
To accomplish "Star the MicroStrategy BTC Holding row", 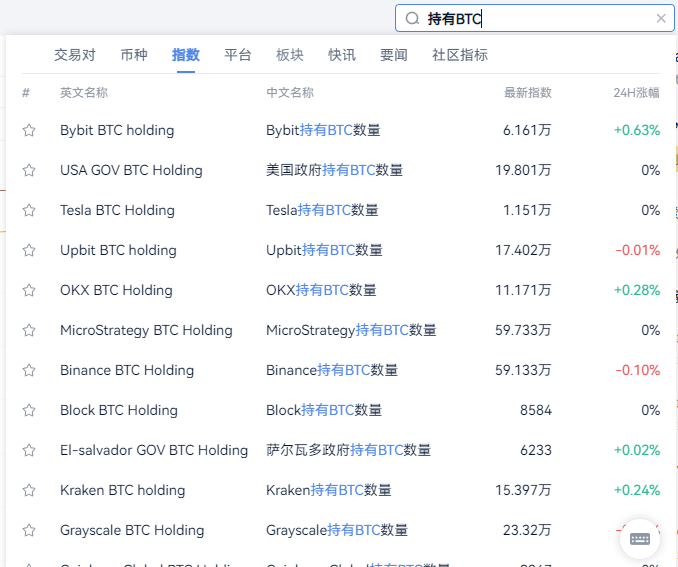I will [29, 330].
